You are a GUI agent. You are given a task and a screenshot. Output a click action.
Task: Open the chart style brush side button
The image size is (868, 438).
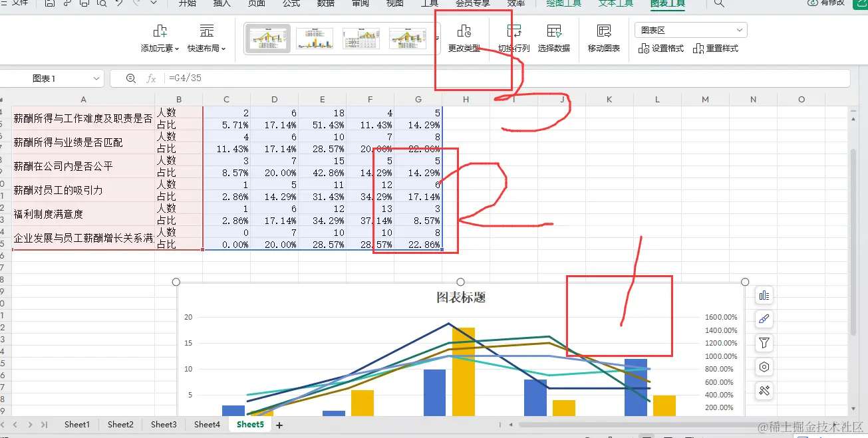click(x=764, y=320)
